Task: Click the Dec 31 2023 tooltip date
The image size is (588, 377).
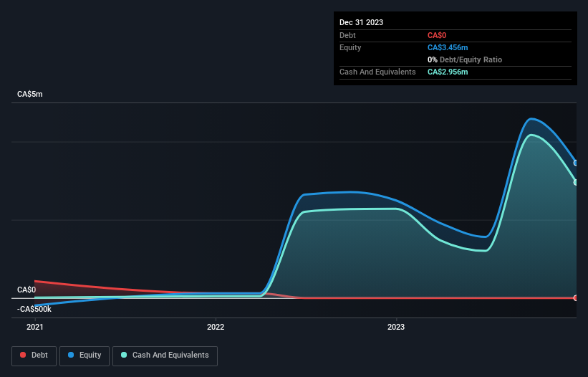Action: pyautogui.click(x=361, y=22)
